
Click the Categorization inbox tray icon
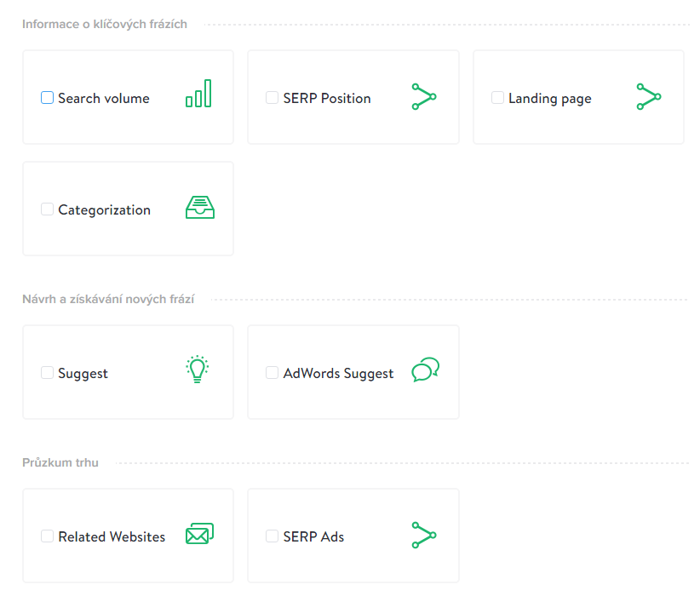click(200, 208)
